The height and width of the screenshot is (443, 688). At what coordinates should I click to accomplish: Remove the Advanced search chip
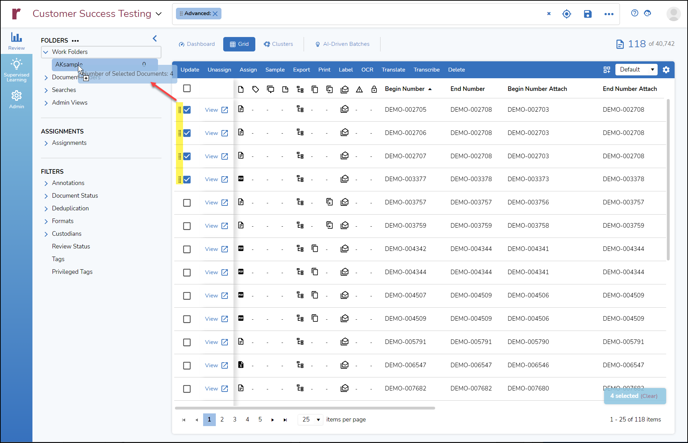pyautogui.click(x=215, y=14)
